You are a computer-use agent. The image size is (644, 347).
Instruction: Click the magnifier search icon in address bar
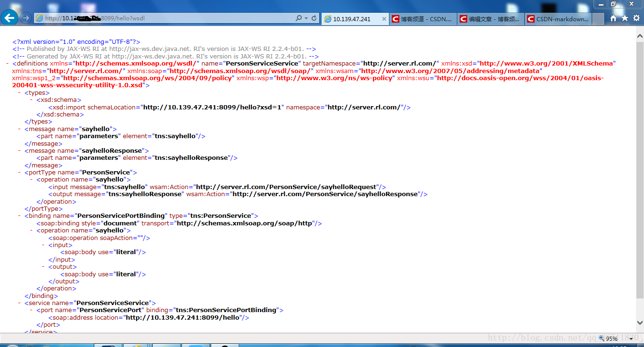pos(298,18)
